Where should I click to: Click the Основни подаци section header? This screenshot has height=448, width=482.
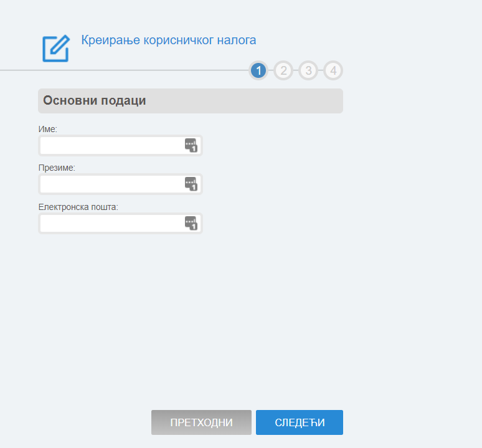pyautogui.click(x=191, y=101)
